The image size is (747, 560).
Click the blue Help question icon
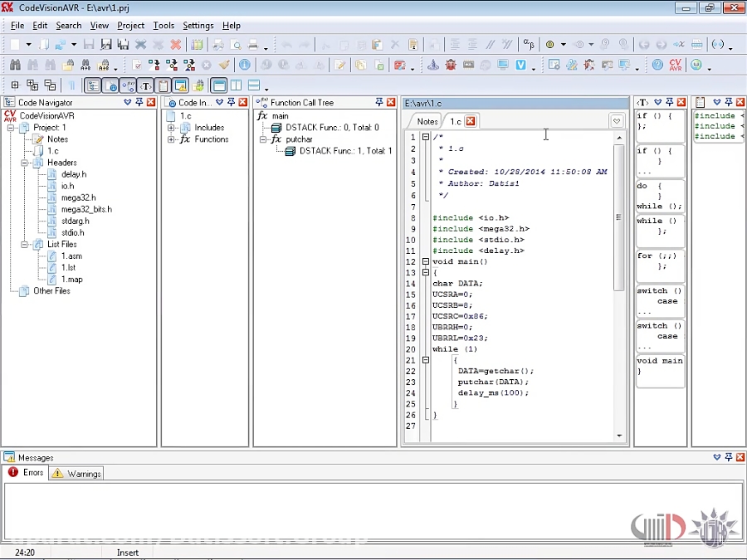pyautogui.click(x=657, y=65)
